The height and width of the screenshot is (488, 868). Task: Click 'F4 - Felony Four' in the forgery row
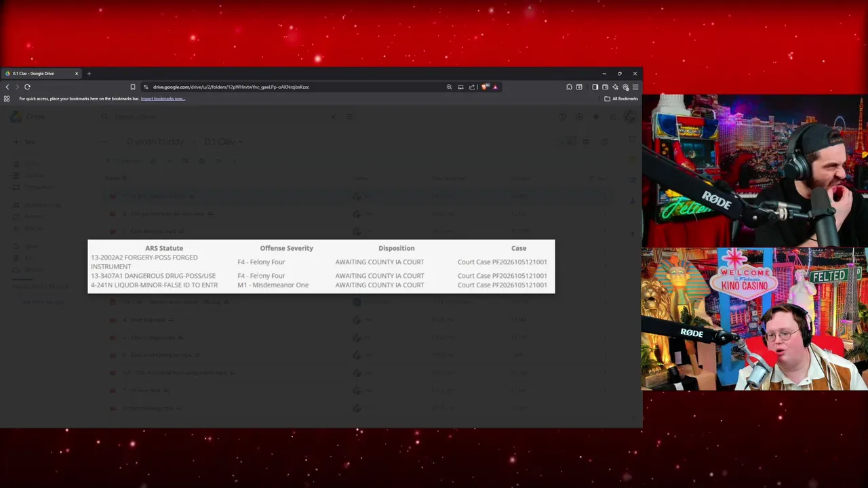point(261,262)
